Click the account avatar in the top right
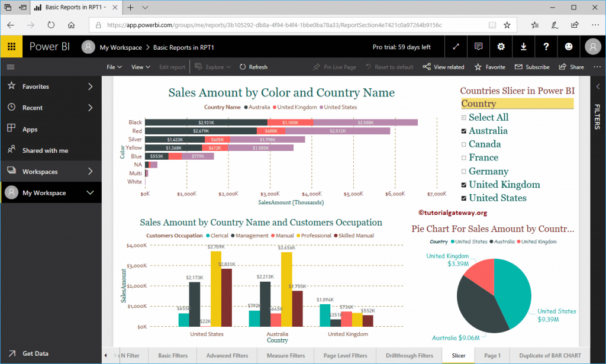The height and width of the screenshot is (364, 606). point(592,47)
